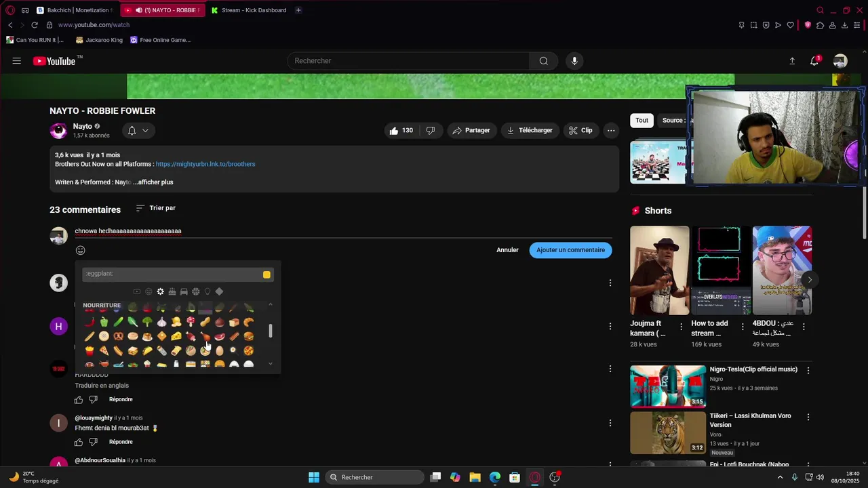Click the emoji picker scrollbar thumb

271,331
